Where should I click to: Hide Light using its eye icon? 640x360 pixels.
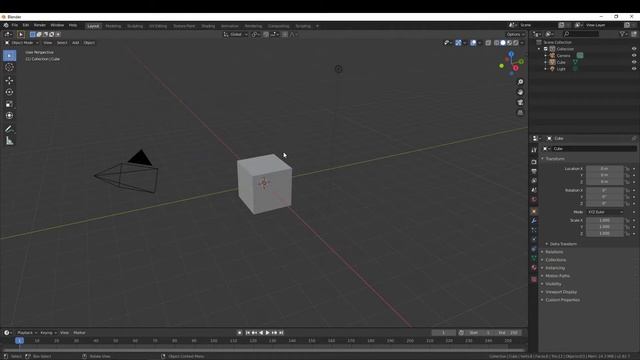(634, 69)
